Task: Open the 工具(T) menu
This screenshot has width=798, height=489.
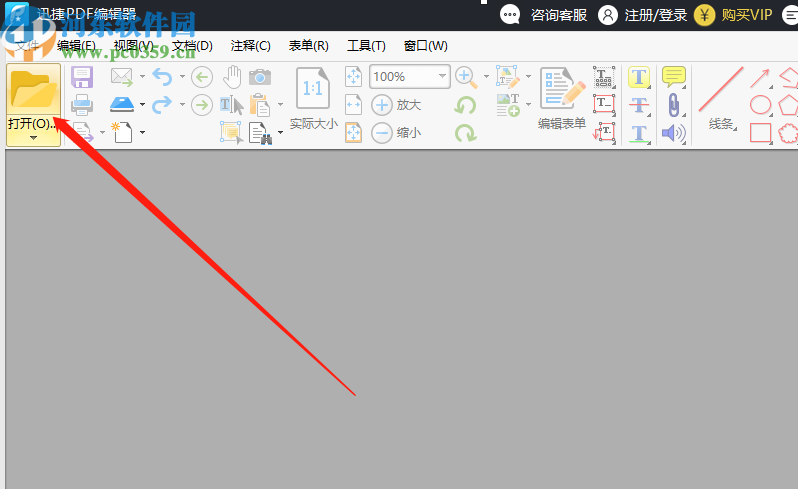Action: (366, 46)
